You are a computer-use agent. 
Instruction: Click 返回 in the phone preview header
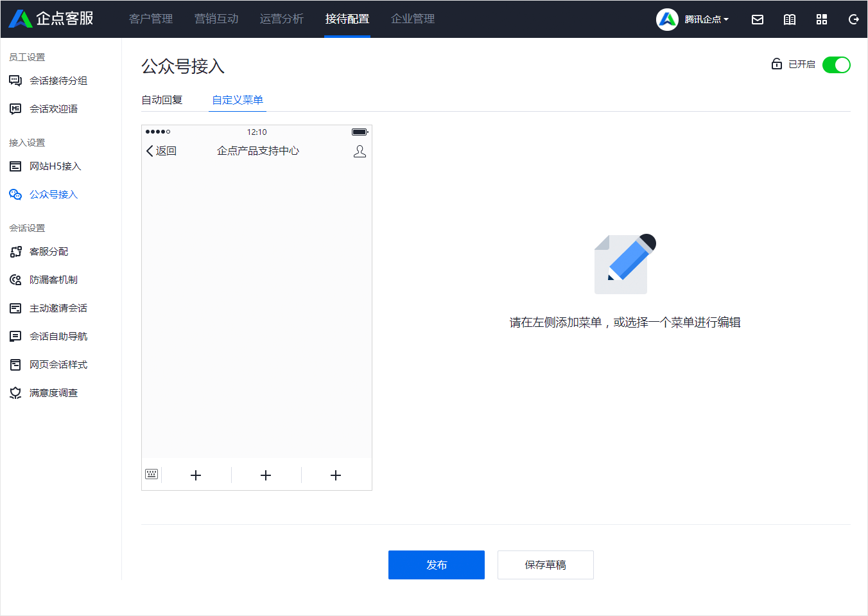point(161,150)
